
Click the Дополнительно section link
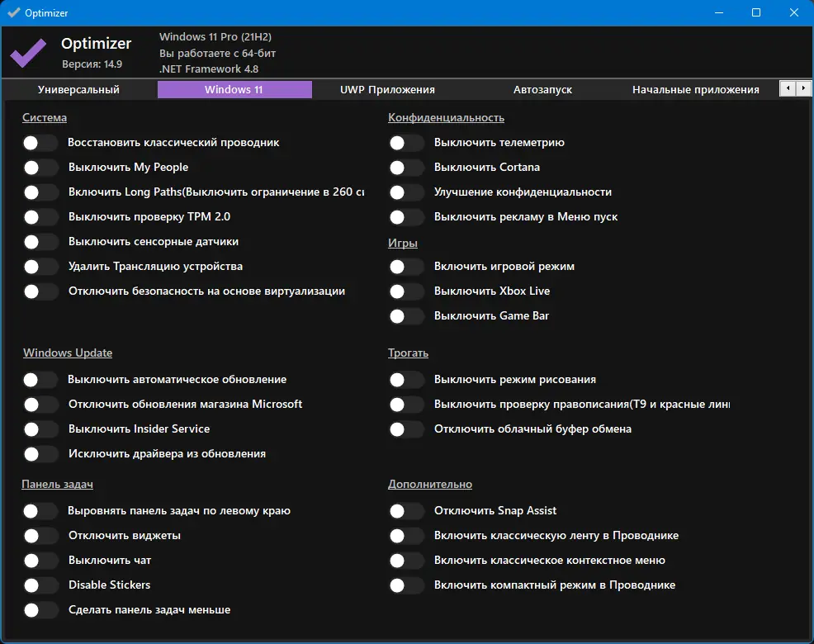(x=430, y=484)
